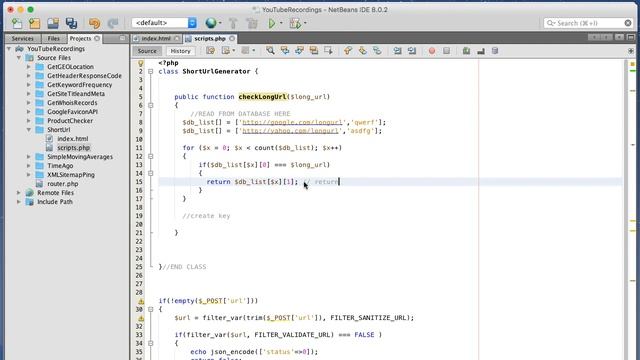Minimize the Projects panel window
The height and width of the screenshot is (360, 640).
click(122, 38)
